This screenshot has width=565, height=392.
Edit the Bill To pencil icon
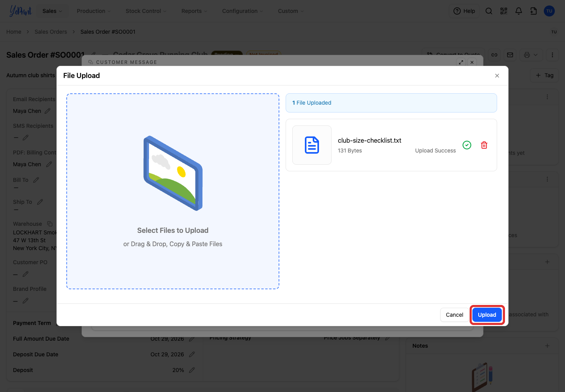tap(36, 180)
